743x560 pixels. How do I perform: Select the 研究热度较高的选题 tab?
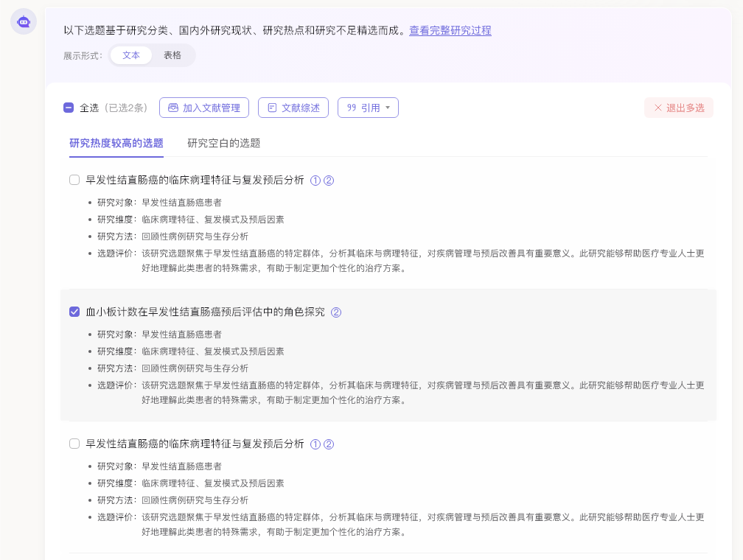(x=116, y=143)
